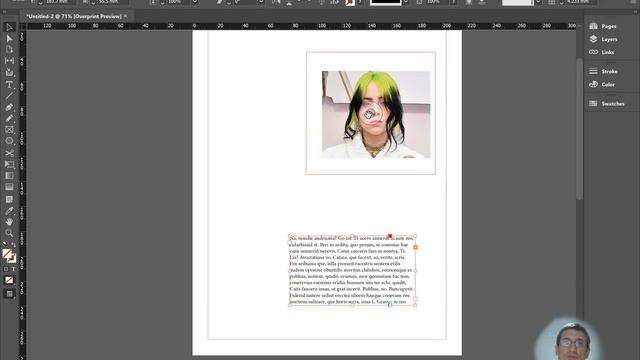
Task: Activate the Scissors tool
Action: pos(9,153)
